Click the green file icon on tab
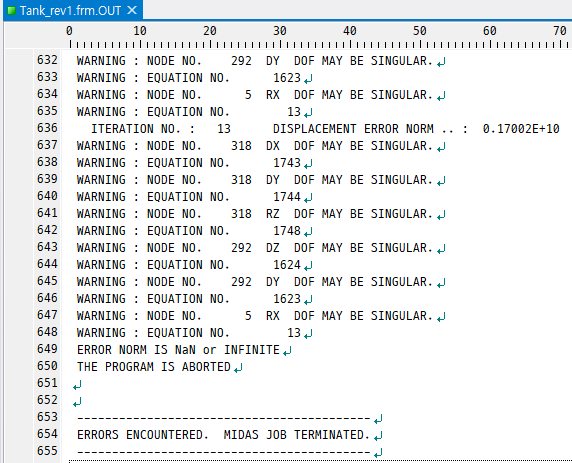This screenshot has width=572, height=463. 12,11
